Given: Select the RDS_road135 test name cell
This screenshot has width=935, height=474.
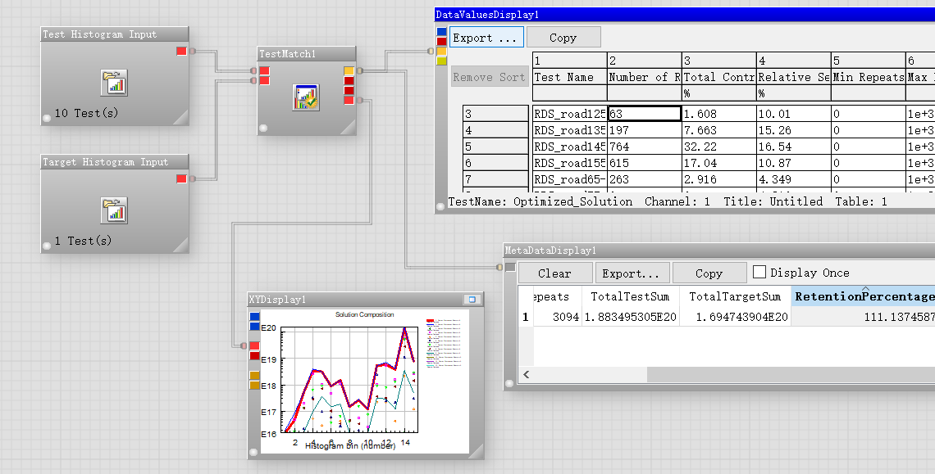Looking at the screenshot, I should pyautogui.click(x=569, y=130).
